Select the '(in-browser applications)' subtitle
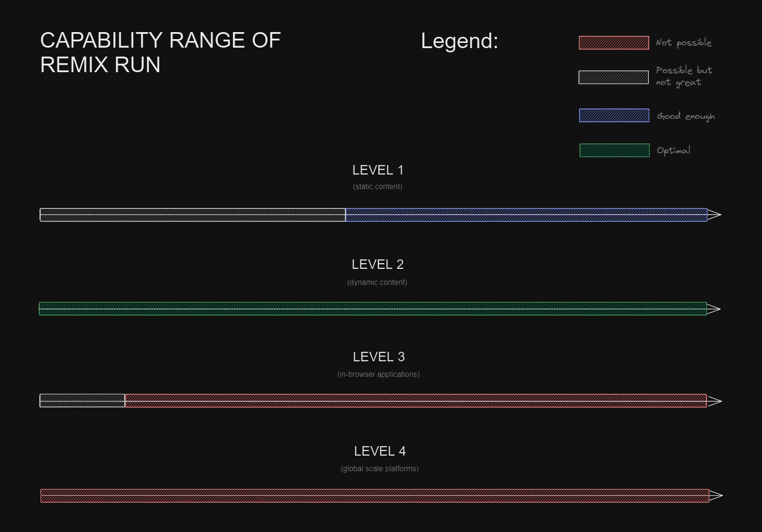Screen dimensions: 762x532 click(378, 374)
